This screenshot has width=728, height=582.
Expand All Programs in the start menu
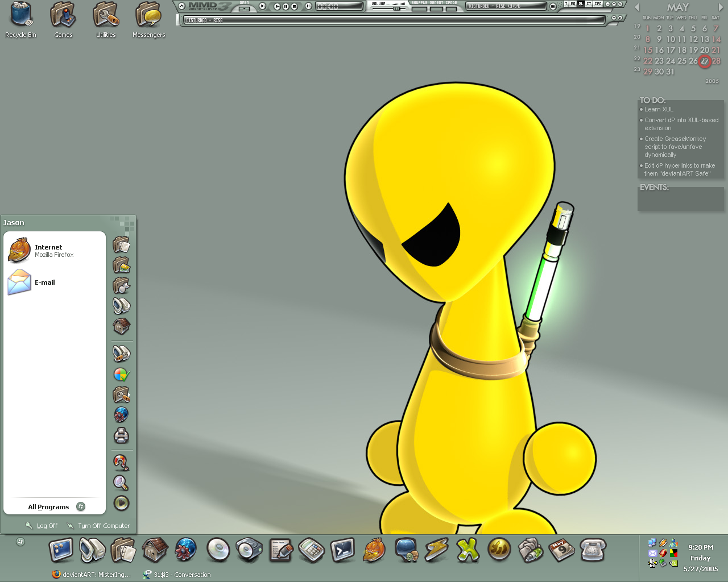click(56, 507)
